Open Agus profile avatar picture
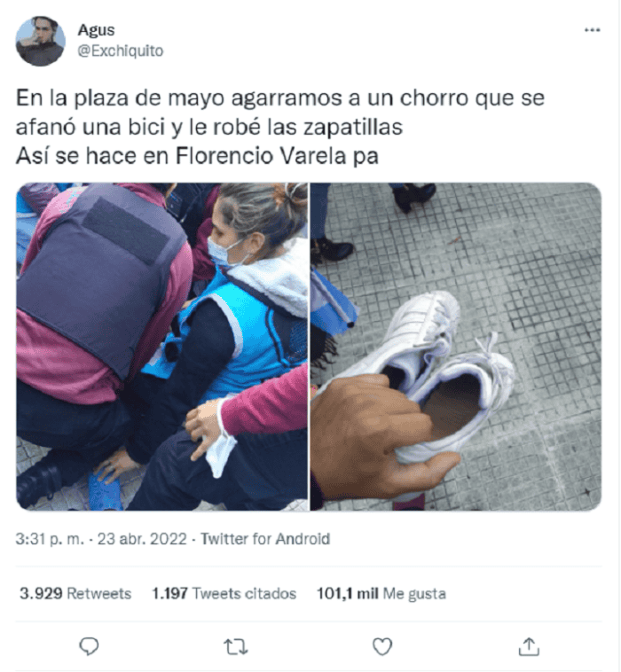Screen dimensions: 621x672 point(40,41)
